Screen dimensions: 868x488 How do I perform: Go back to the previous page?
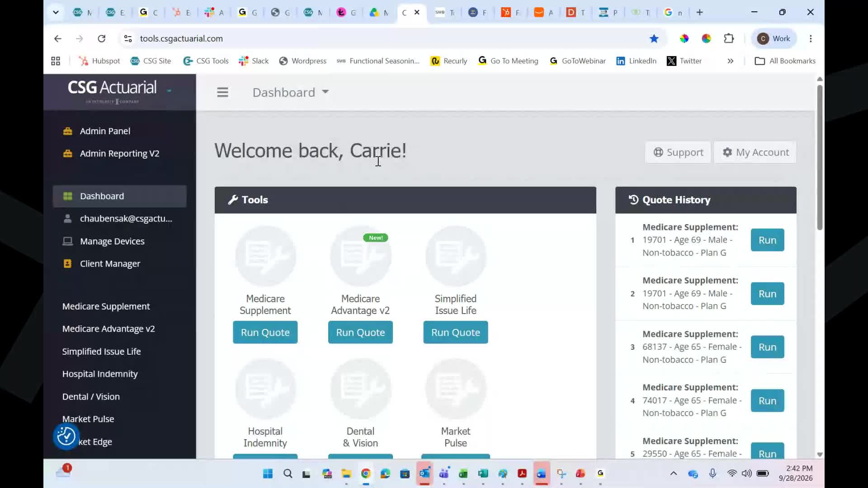tap(57, 38)
